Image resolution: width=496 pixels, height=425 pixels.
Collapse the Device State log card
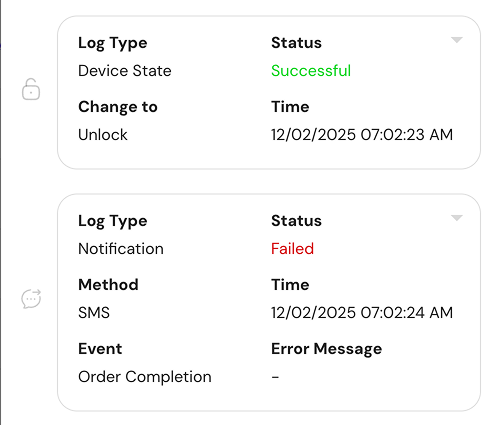tap(456, 40)
